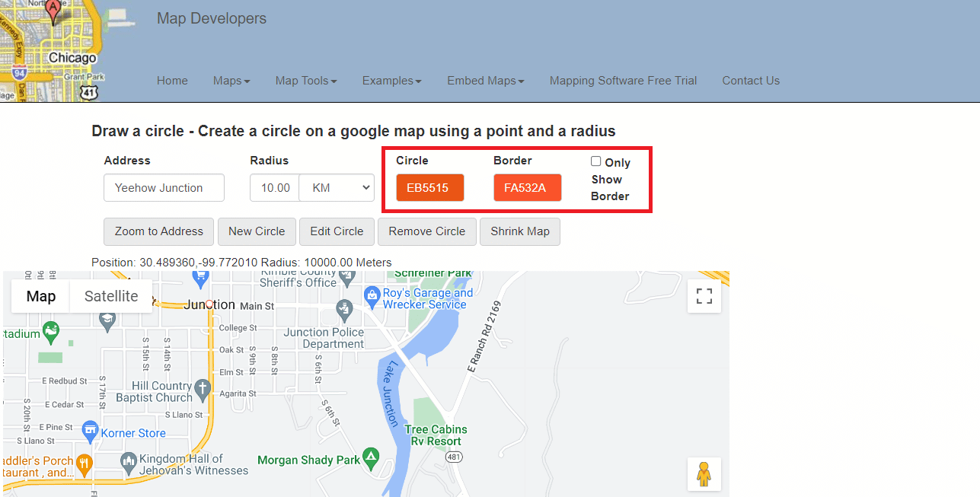Enable the Only Show Border checkbox
Screen dimensions: 980x497
(596, 161)
